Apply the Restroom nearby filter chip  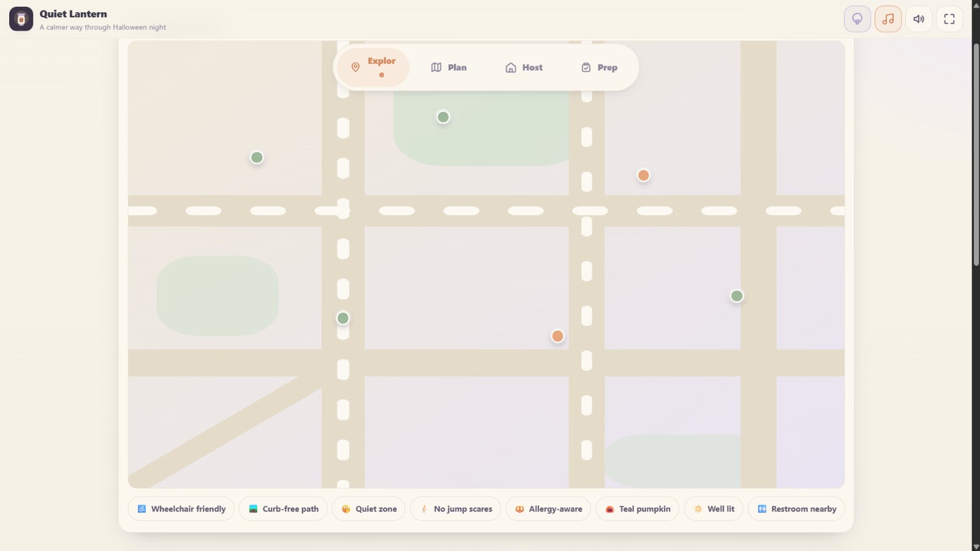click(796, 509)
